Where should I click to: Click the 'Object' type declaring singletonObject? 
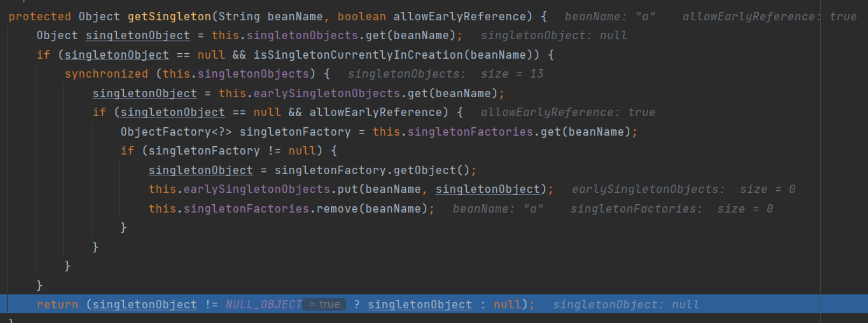point(57,35)
